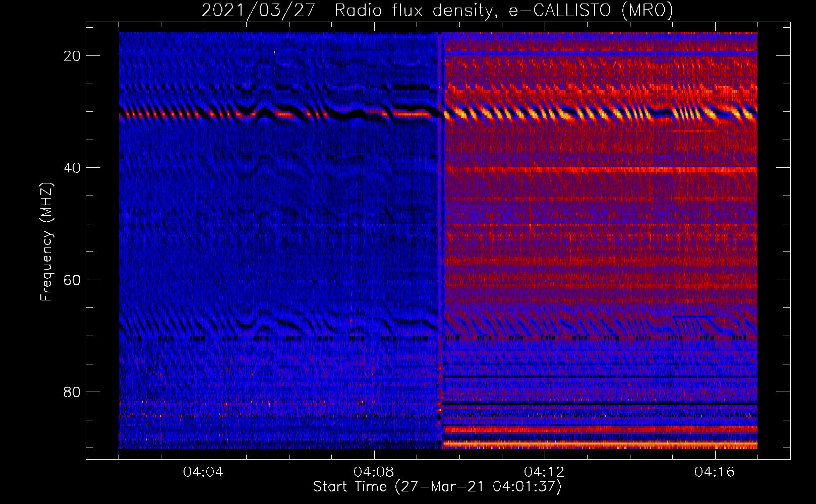The height and width of the screenshot is (504, 816).
Task: Click the '04:04' time tick label
Action: [x=203, y=472]
